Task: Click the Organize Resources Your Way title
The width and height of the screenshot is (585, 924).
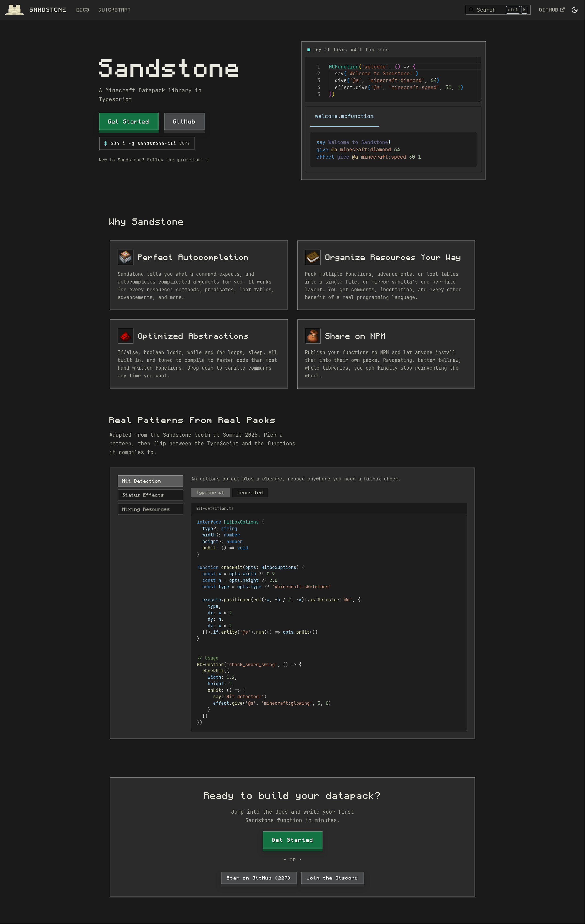Action: tap(393, 258)
